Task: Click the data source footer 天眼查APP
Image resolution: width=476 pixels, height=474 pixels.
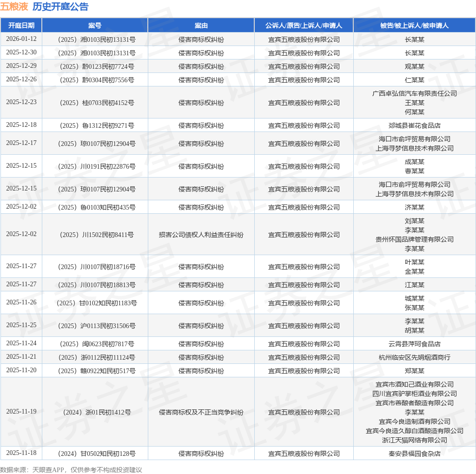Action: [48, 470]
